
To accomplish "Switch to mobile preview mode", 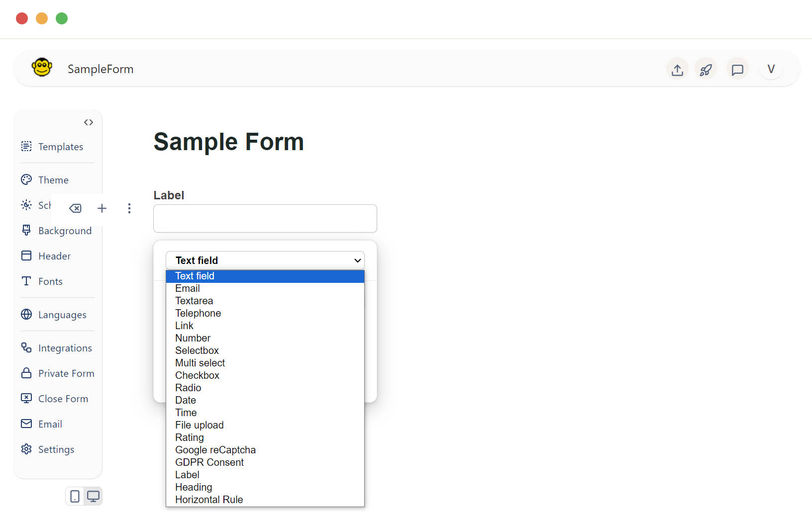I will (x=75, y=496).
